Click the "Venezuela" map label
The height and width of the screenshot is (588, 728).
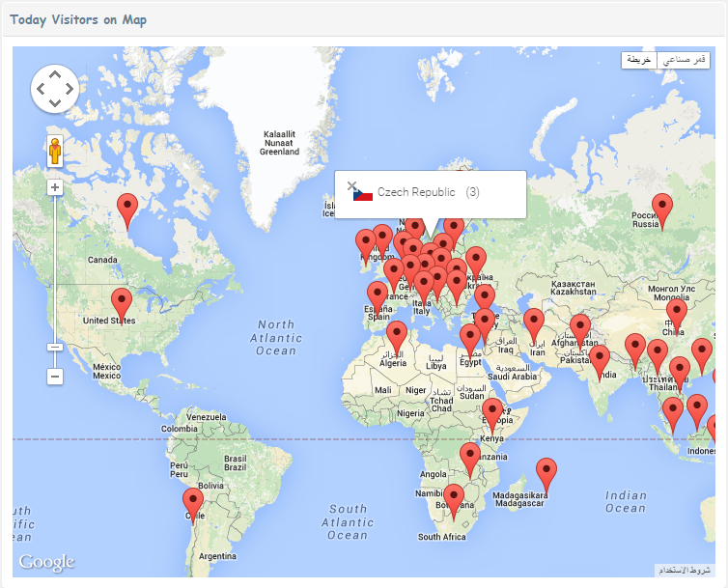207,417
